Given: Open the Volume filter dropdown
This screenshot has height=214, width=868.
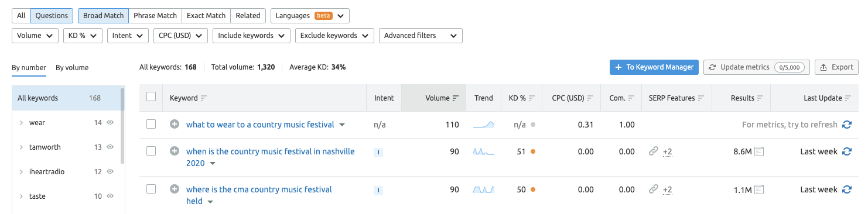Looking at the screenshot, I should point(35,36).
